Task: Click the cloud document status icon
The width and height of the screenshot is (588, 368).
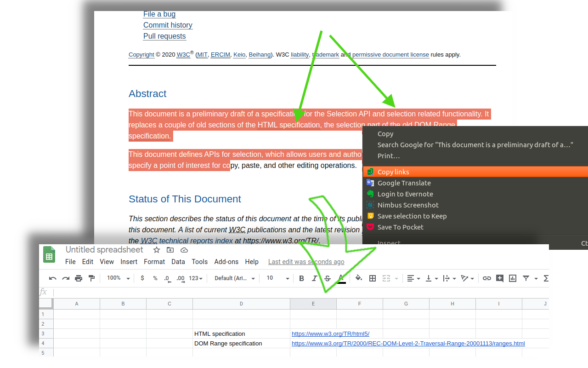Action: (x=184, y=250)
